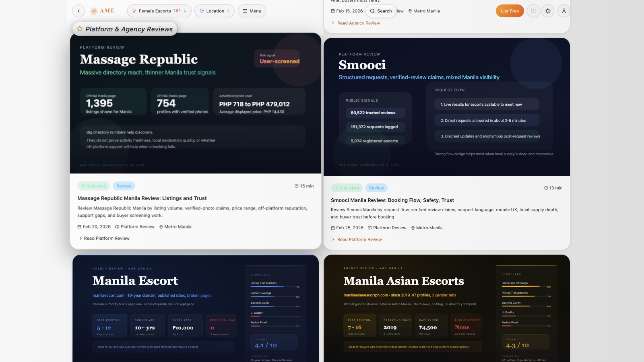
Task: Click the 13 min reading time clock icon
Action: pos(546,188)
